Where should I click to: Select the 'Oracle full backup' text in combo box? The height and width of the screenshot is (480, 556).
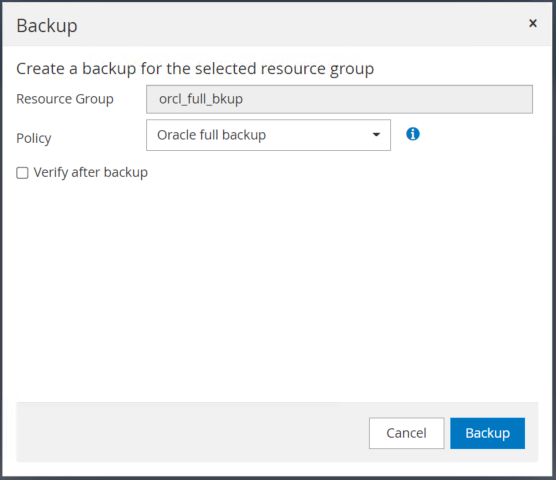click(211, 135)
